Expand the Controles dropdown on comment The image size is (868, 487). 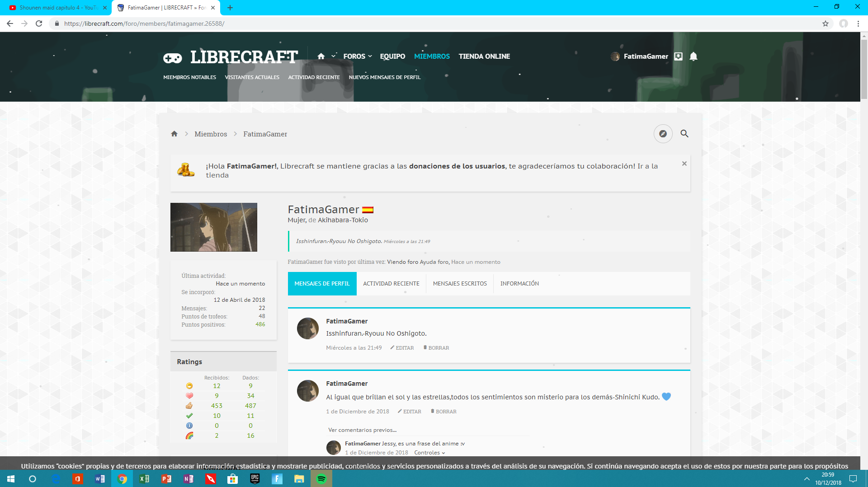click(x=429, y=453)
